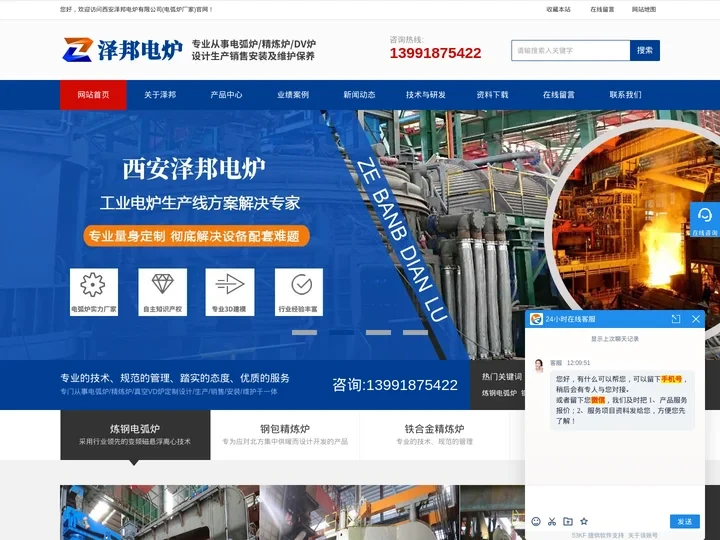Select the 钢包精炼炉 product tab

(285, 434)
